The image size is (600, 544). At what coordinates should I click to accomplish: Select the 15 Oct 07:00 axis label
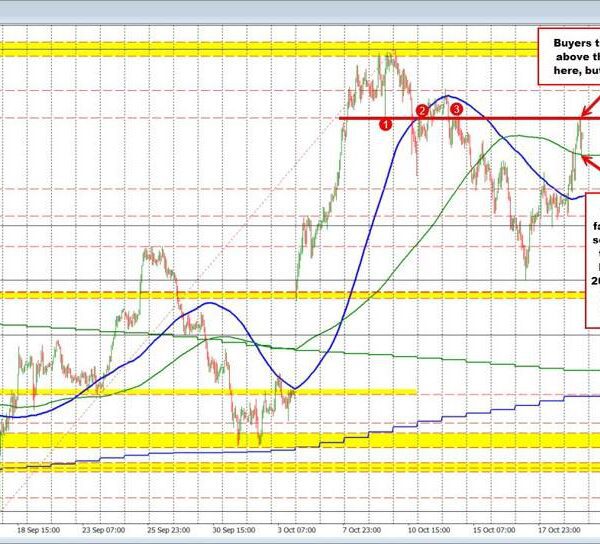[494, 530]
